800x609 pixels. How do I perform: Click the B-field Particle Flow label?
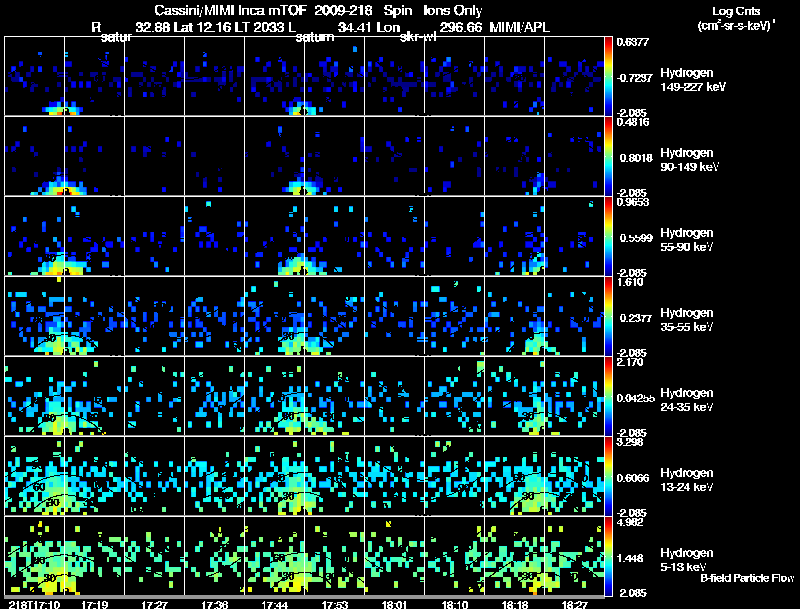click(x=746, y=578)
